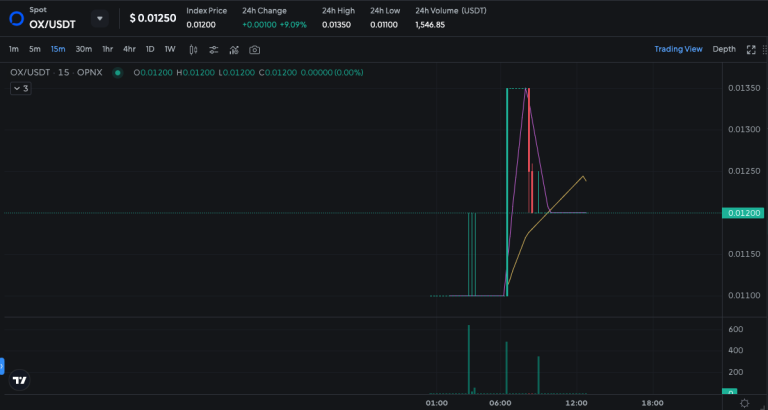Open chart settings sliders icon

pyautogui.click(x=212, y=49)
